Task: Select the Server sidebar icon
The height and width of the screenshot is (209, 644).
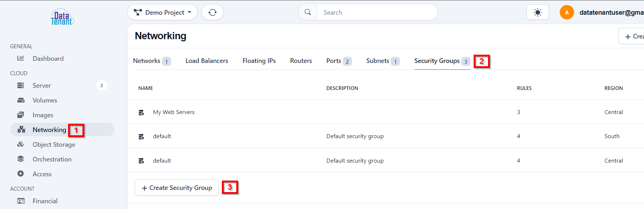Action: pos(21,85)
